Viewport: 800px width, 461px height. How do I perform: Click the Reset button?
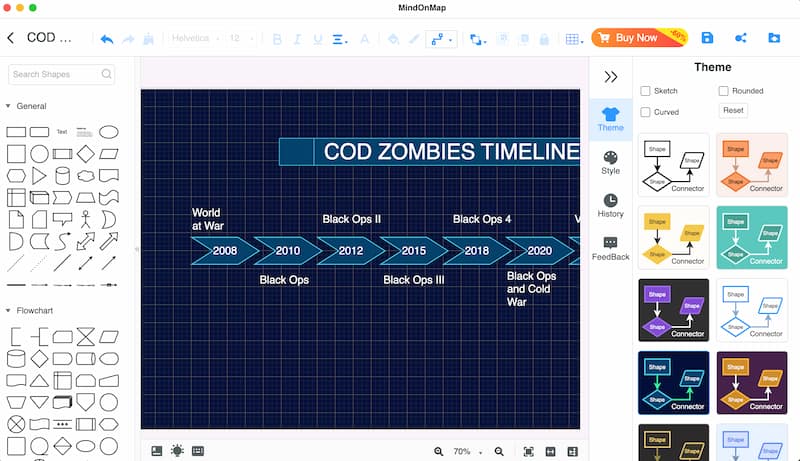(x=733, y=110)
